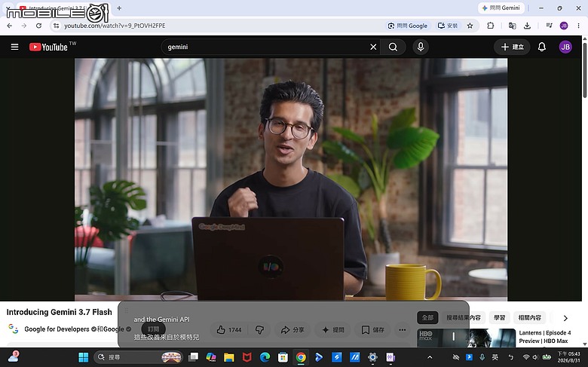Open the Chrome three-dot menu
The image size is (588, 367).
click(579, 26)
